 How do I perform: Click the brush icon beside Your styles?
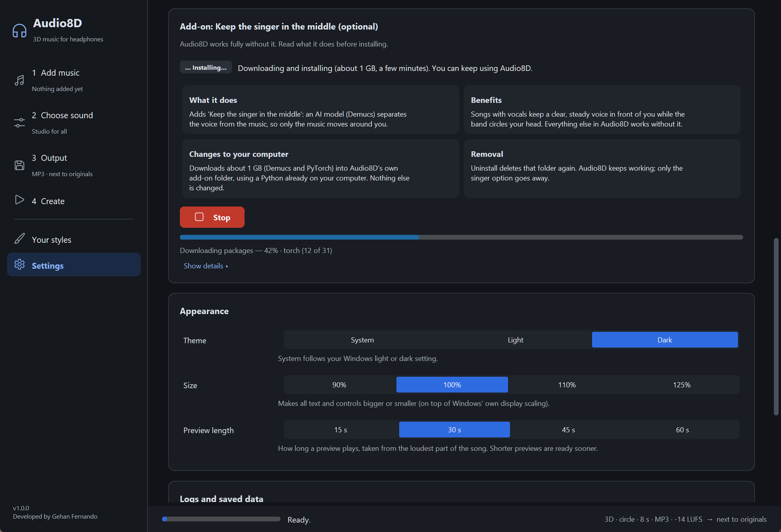[19, 238]
